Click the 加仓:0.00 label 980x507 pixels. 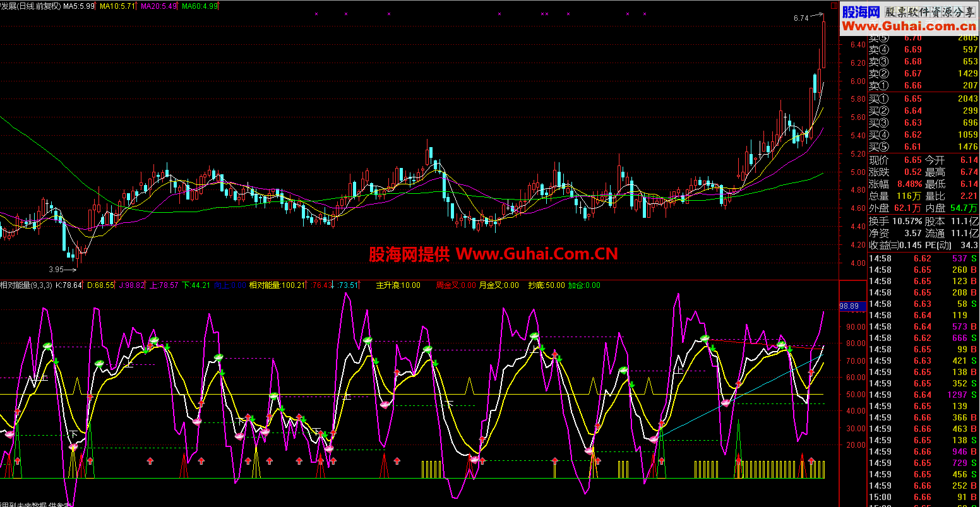coord(584,285)
